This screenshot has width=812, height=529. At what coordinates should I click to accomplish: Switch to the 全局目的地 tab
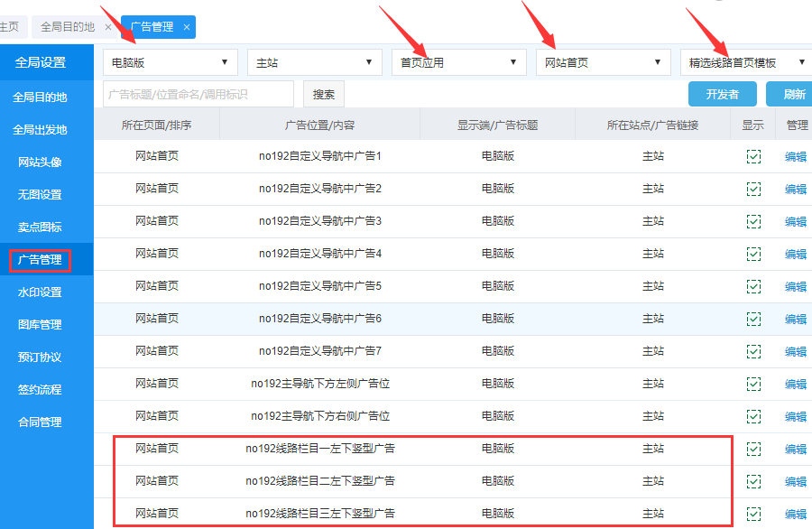[x=68, y=27]
